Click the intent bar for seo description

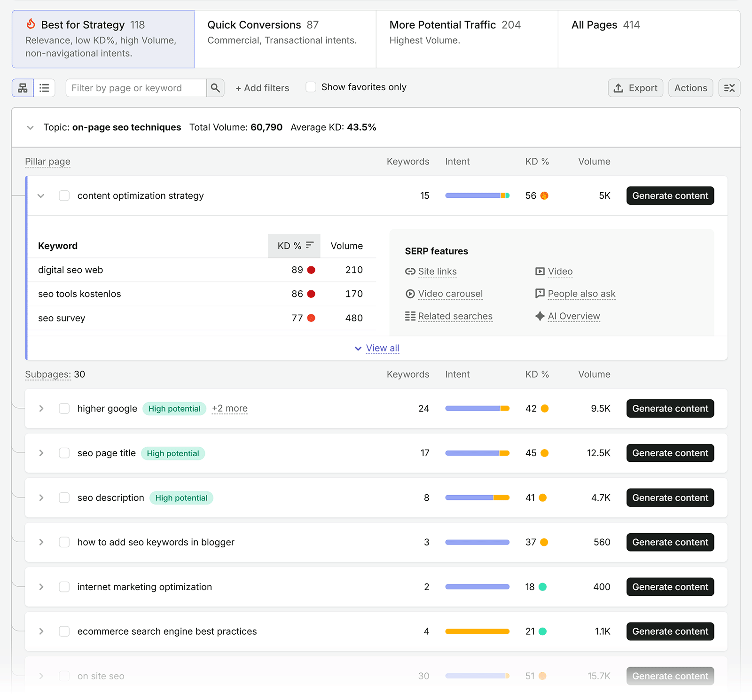pyautogui.click(x=477, y=498)
